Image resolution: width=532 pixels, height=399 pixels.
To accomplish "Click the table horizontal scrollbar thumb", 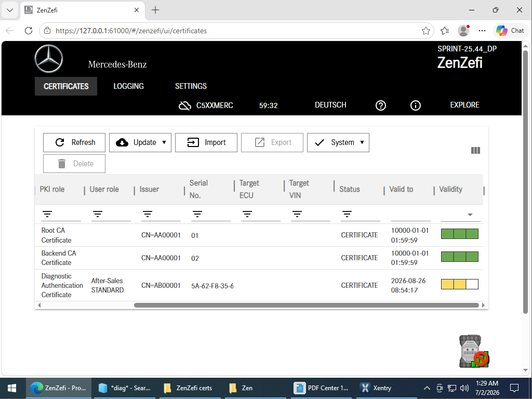I will tap(307, 305).
